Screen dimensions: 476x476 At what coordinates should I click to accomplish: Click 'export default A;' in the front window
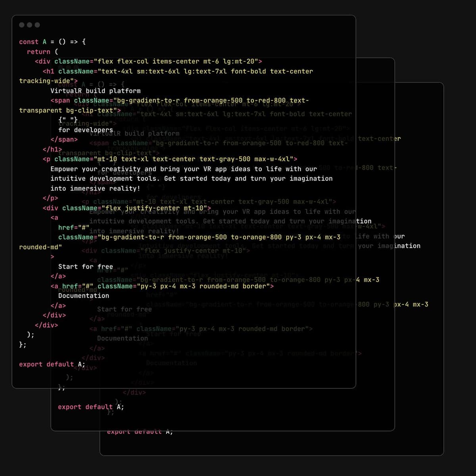pyautogui.click(x=52, y=364)
